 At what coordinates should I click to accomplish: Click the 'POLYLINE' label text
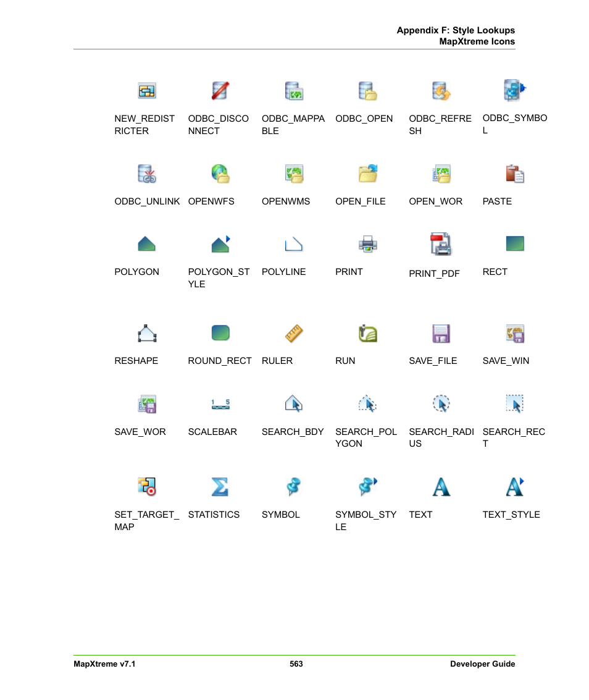(284, 272)
